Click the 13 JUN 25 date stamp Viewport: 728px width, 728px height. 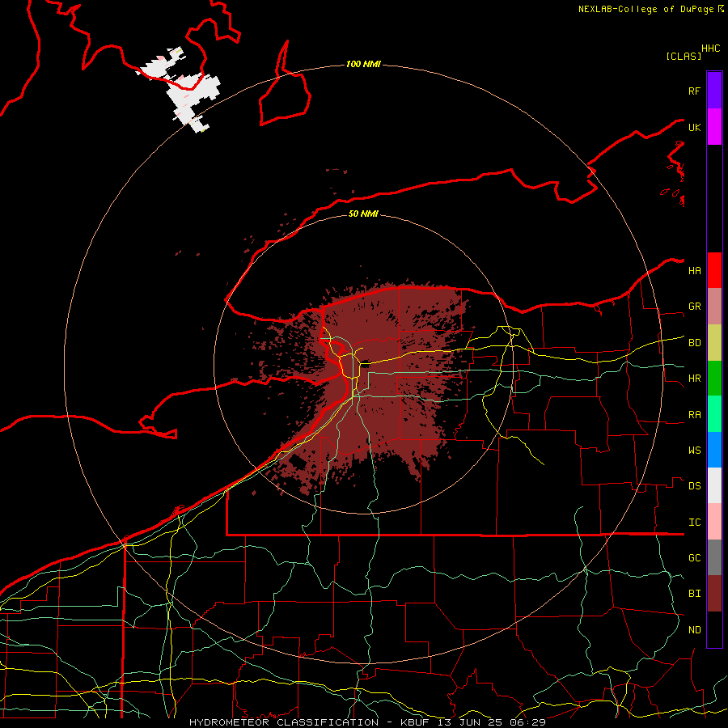point(472,722)
